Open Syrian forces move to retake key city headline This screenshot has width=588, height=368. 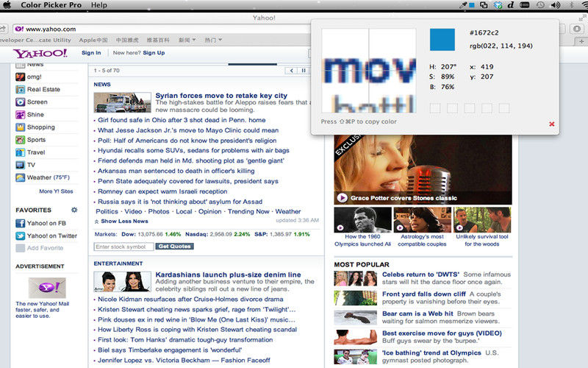(x=221, y=96)
